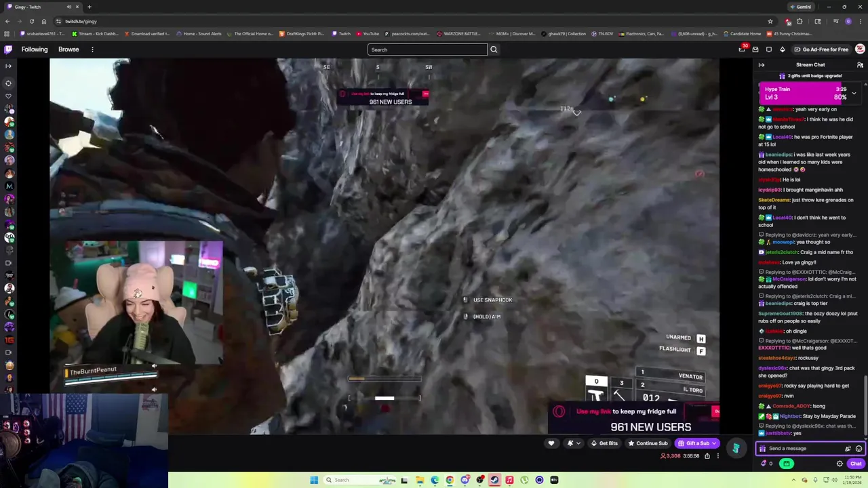868x488 pixels.
Task: Expand the Hype Train details chevron
Action: click(x=854, y=93)
